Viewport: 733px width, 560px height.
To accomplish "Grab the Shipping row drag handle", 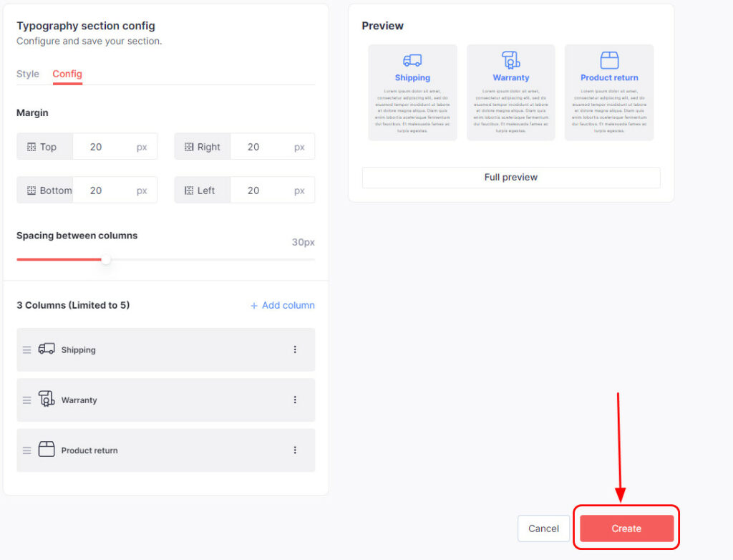I will pos(26,350).
